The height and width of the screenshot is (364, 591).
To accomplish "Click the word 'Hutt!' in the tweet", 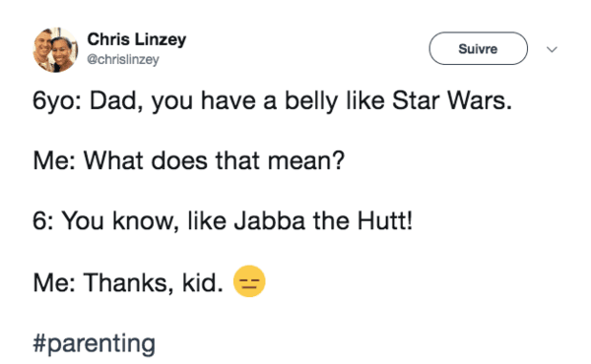I will pos(385,220).
